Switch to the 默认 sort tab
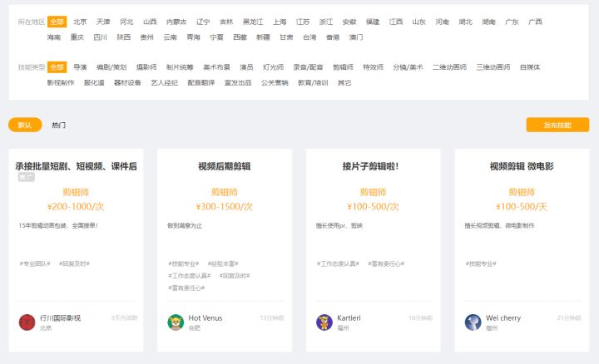The height and width of the screenshot is (364, 599). (25, 125)
